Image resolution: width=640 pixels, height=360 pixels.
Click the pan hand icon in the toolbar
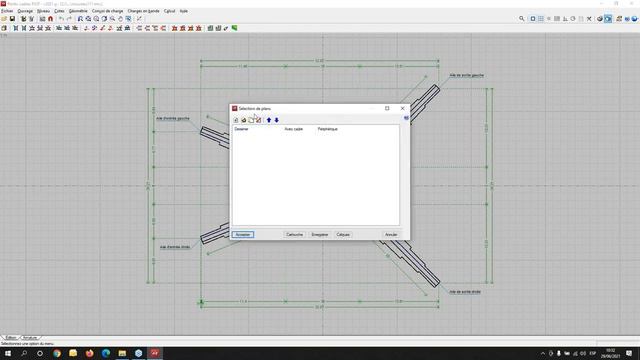[x=120, y=19]
